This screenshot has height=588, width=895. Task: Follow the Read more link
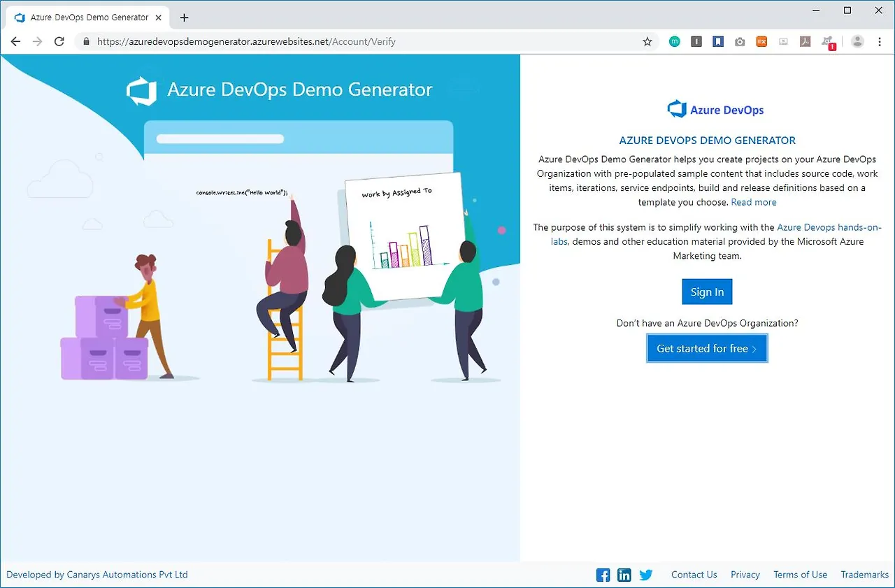click(x=754, y=202)
